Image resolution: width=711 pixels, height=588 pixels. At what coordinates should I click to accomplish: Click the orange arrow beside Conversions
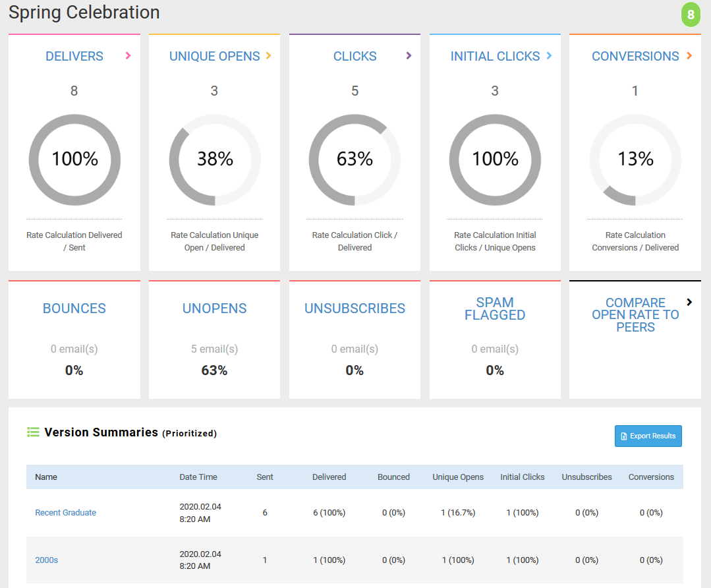(689, 56)
